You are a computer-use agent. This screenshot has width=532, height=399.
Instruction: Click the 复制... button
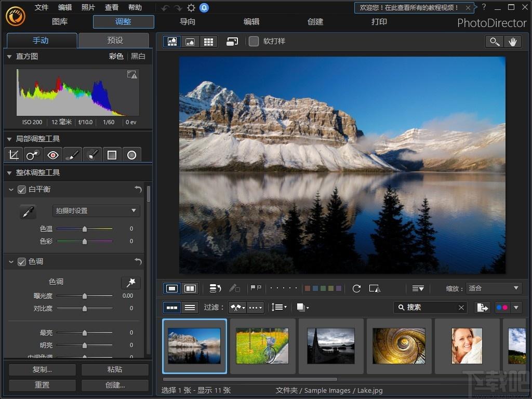[x=43, y=369]
